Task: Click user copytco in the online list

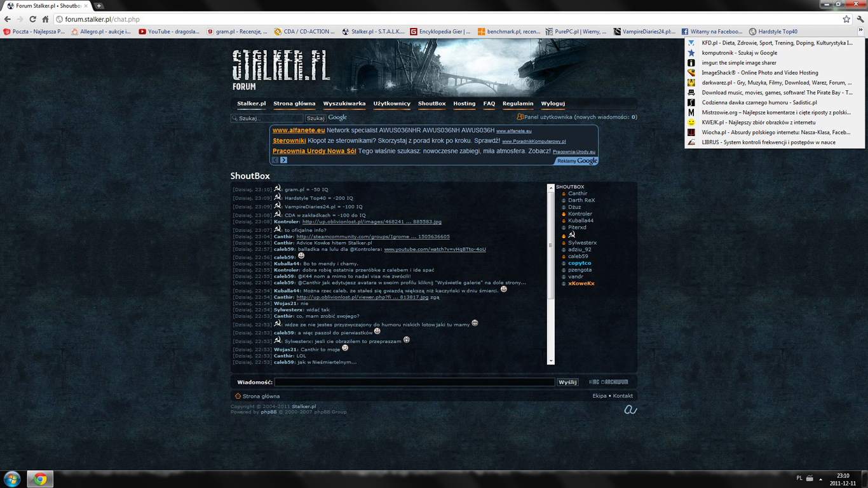Action: (x=580, y=263)
